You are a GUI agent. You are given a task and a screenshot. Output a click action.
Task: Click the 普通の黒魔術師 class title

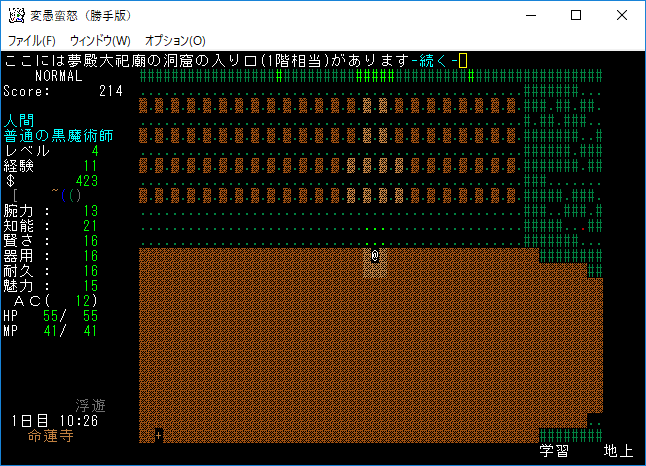pyautogui.click(x=58, y=135)
